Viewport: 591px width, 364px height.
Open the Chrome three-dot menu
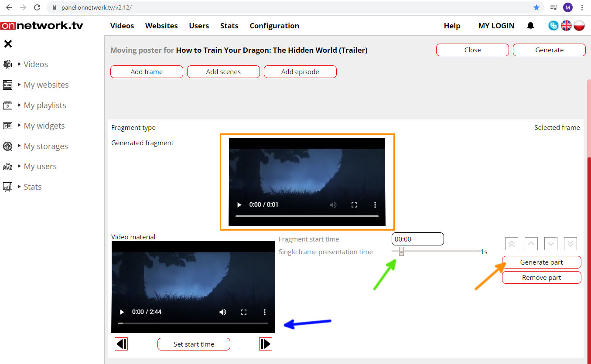click(x=582, y=7)
